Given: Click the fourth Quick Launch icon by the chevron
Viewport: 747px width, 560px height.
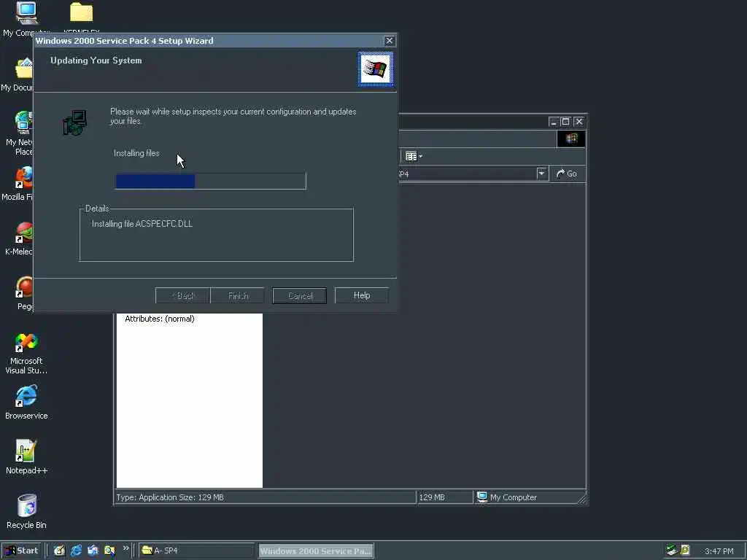Looking at the screenshot, I should coord(109,551).
